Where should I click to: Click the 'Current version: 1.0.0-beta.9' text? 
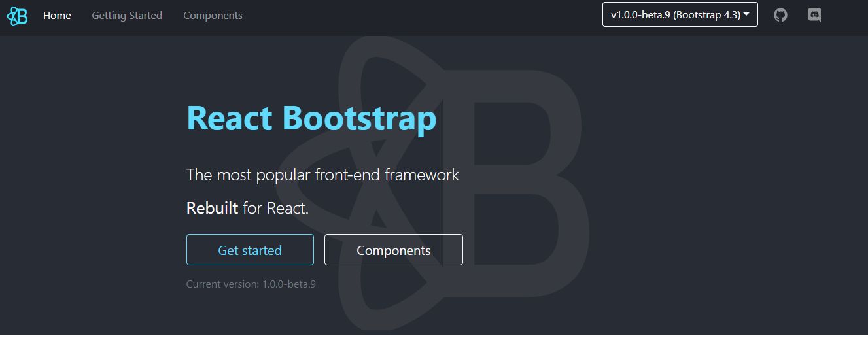pyautogui.click(x=251, y=284)
